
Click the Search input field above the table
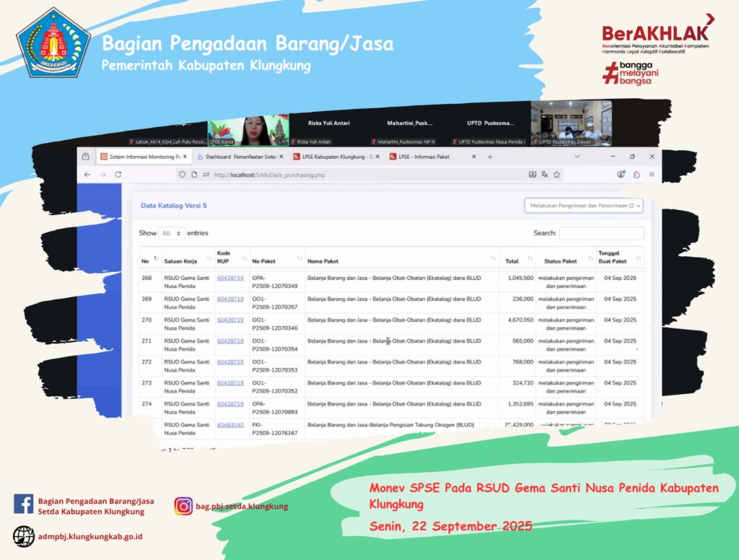pyautogui.click(x=601, y=233)
